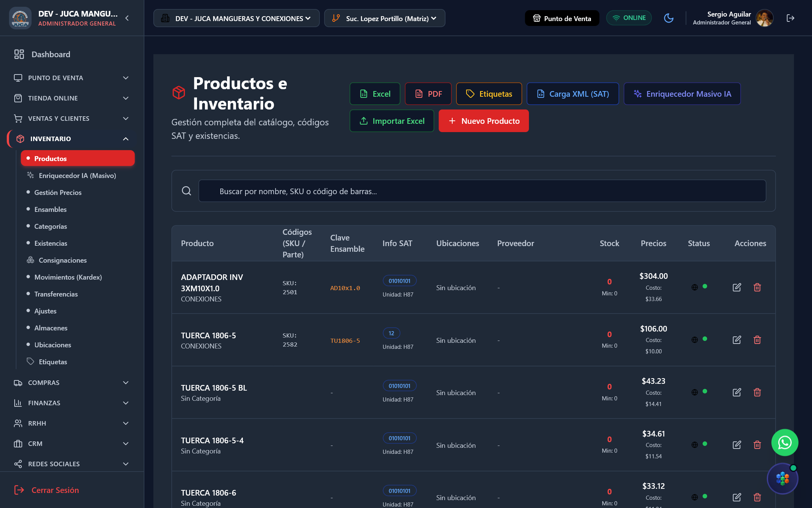Delete the ADAPTADOR INV 3XM10X1.0 product
The height and width of the screenshot is (508, 812).
[x=757, y=287]
